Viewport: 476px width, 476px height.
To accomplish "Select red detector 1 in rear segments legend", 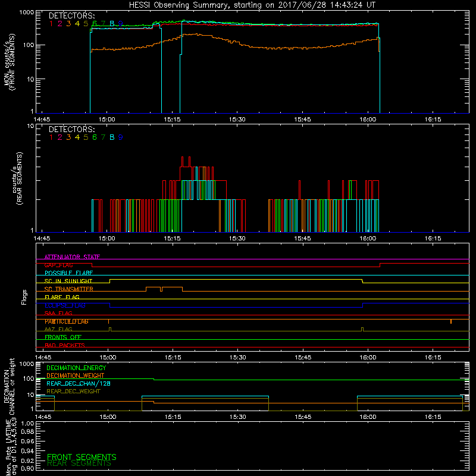I will (x=51, y=137).
